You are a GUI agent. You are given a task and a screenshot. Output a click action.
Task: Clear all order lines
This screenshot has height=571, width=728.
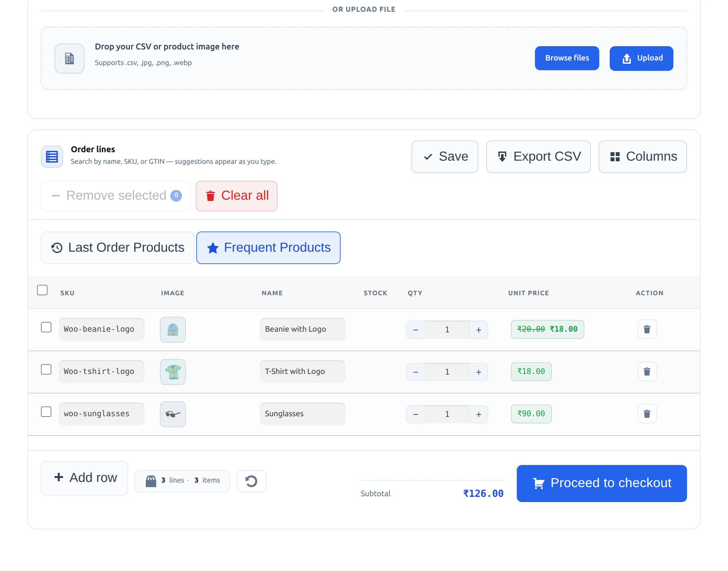pyautogui.click(x=236, y=196)
